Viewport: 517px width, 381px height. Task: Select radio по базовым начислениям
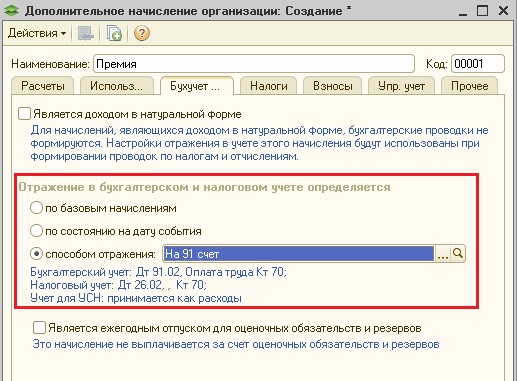click(36, 208)
